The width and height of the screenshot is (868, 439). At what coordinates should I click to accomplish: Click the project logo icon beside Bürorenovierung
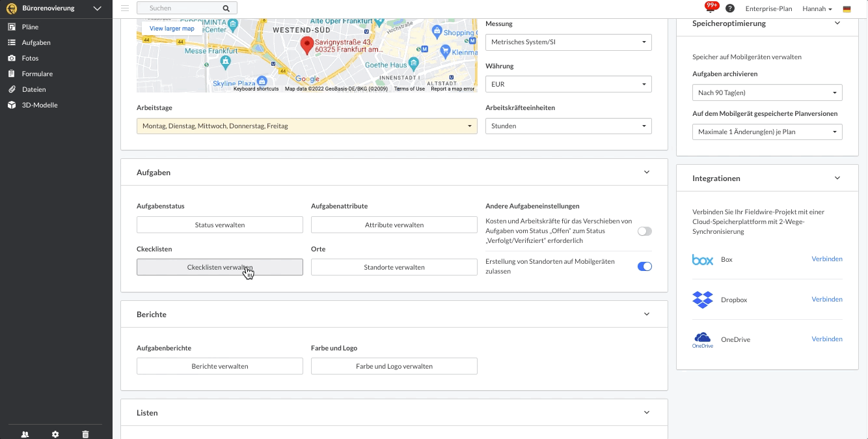(x=11, y=8)
